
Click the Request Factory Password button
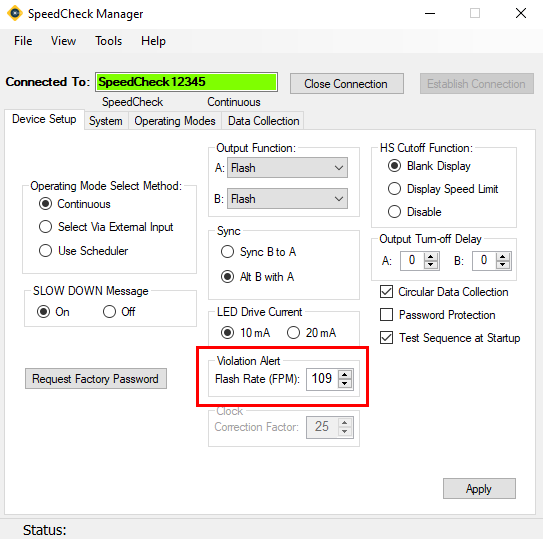tap(96, 379)
